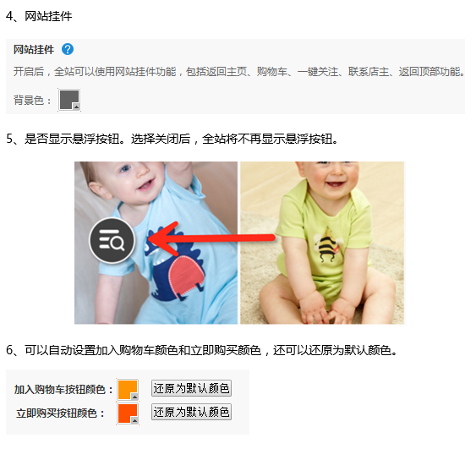Restore default color for add-to-cart button

(x=191, y=388)
